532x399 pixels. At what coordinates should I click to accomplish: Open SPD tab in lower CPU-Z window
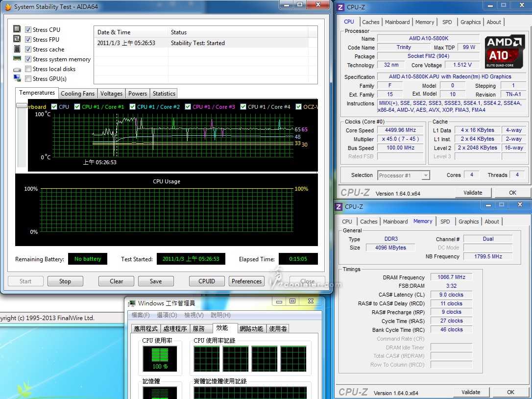[445, 222]
